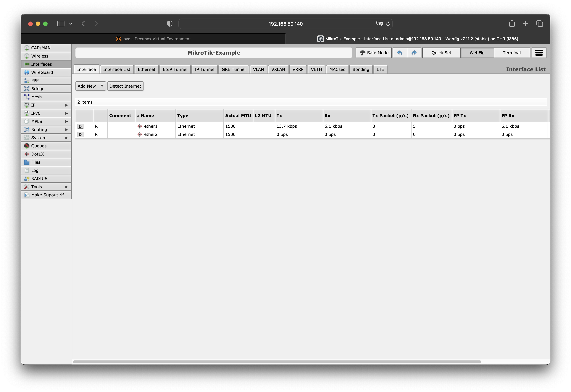The height and width of the screenshot is (392, 571).
Task: Click the redo arrow icon
Action: coord(414,53)
